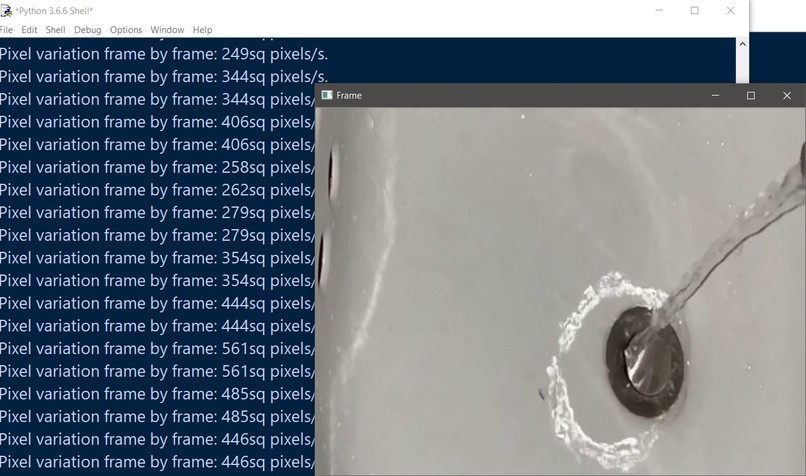
Task: Click the Frame window title text
Action: (349, 96)
